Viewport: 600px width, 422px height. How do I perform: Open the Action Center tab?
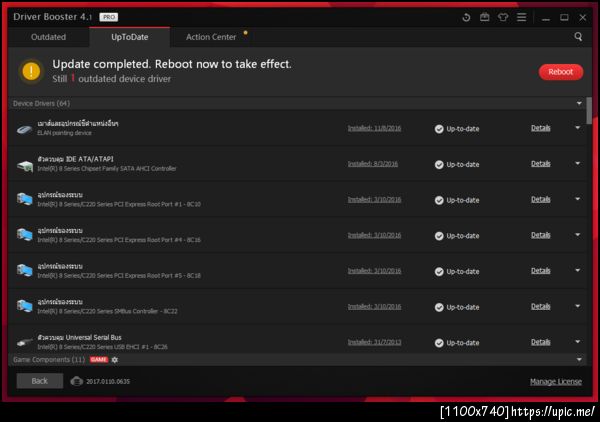tap(211, 37)
